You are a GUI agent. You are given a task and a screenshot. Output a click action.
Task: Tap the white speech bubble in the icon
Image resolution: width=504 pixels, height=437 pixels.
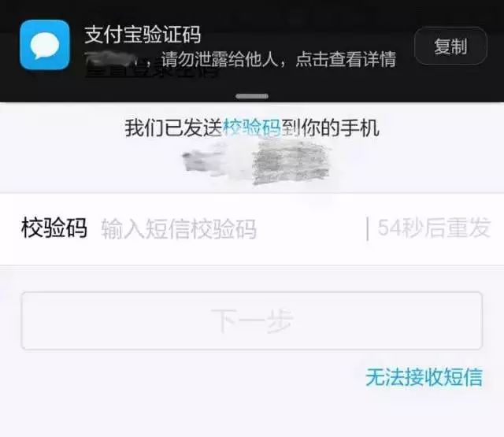click(x=45, y=46)
